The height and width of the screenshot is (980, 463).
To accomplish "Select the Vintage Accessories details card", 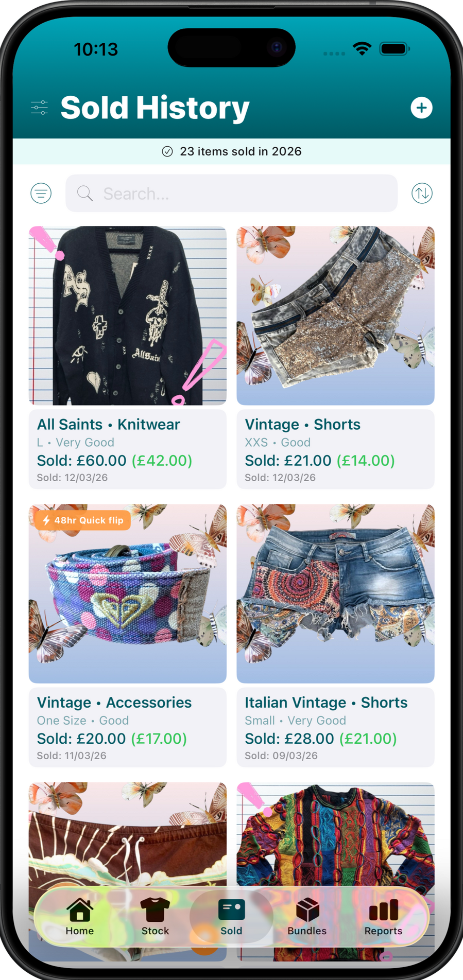I will (x=128, y=727).
